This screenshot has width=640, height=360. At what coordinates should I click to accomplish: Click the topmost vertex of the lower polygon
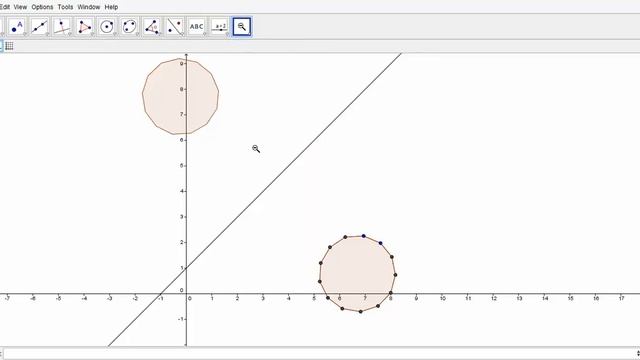point(364,236)
